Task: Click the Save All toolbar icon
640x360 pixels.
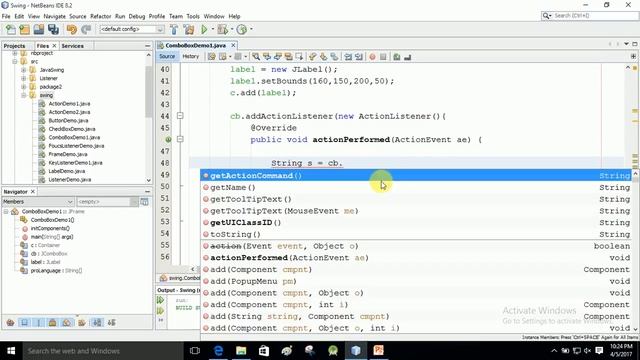Action: coord(53,29)
